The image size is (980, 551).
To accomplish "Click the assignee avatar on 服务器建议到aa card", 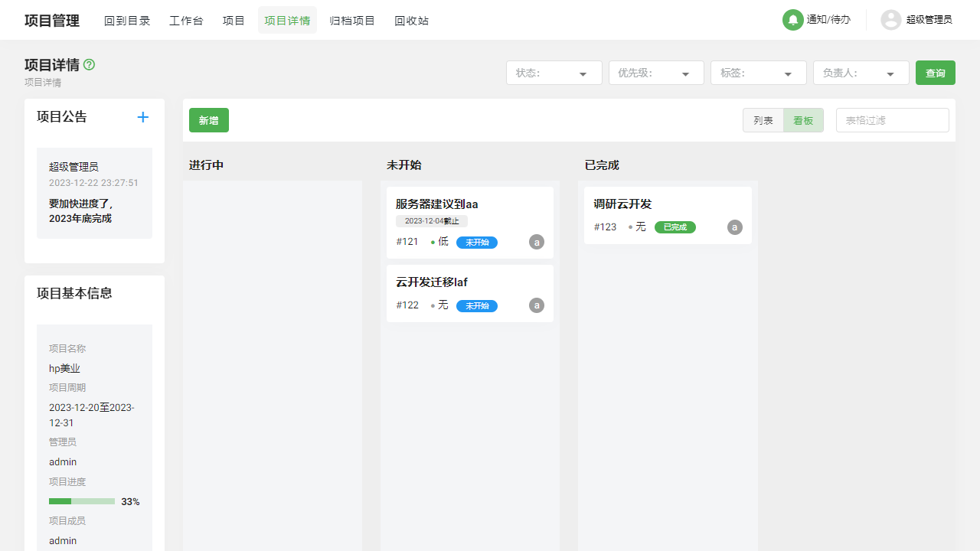I will pyautogui.click(x=537, y=242).
